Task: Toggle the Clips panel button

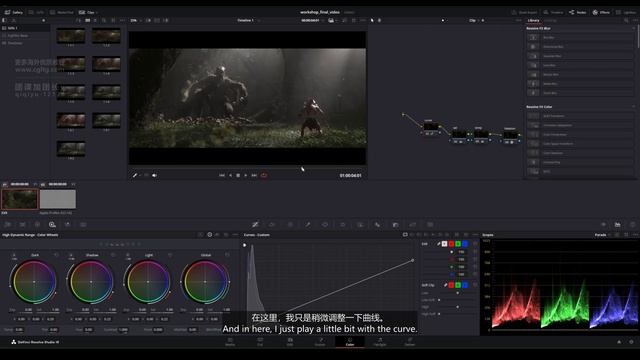Action: coord(88,12)
